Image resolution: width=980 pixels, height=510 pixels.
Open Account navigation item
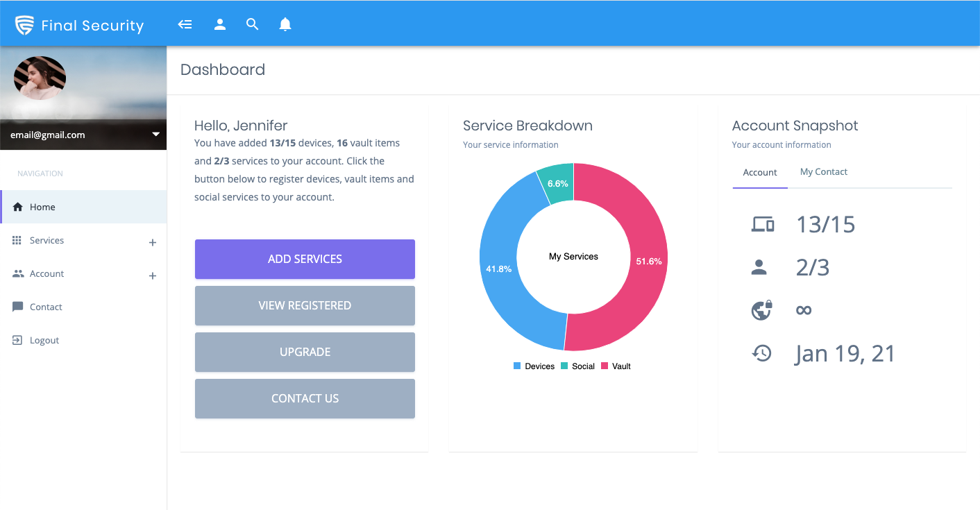click(83, 273)
